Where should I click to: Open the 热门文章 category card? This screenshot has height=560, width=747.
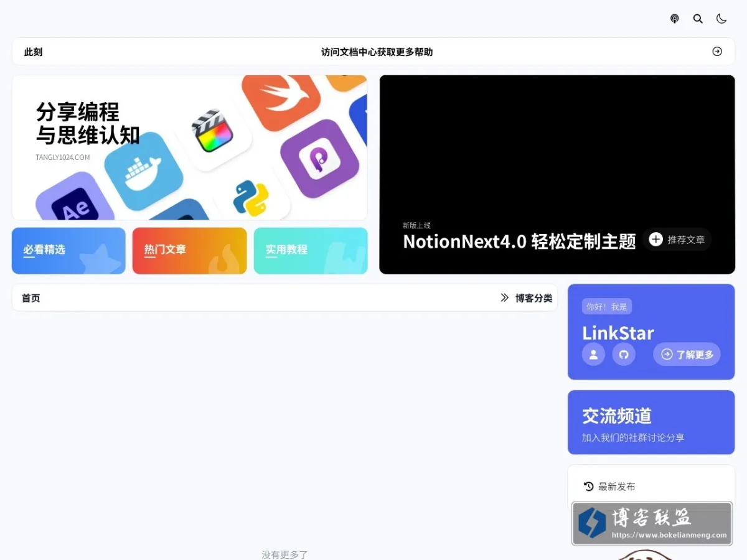click(189, 251)
